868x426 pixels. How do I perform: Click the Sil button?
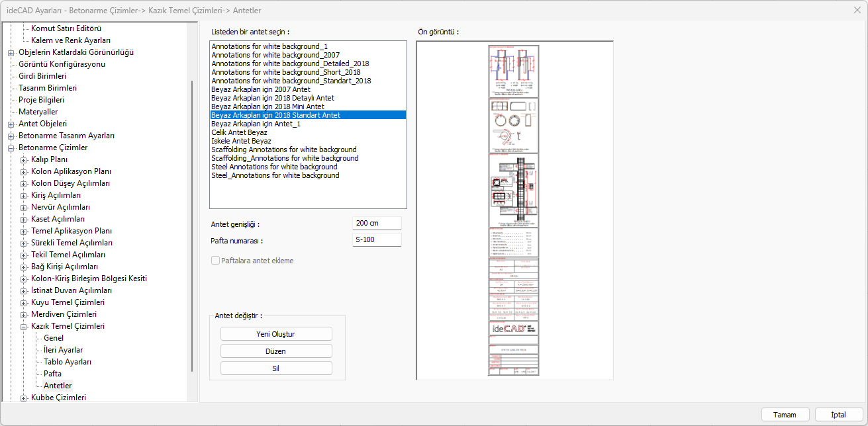275,368
